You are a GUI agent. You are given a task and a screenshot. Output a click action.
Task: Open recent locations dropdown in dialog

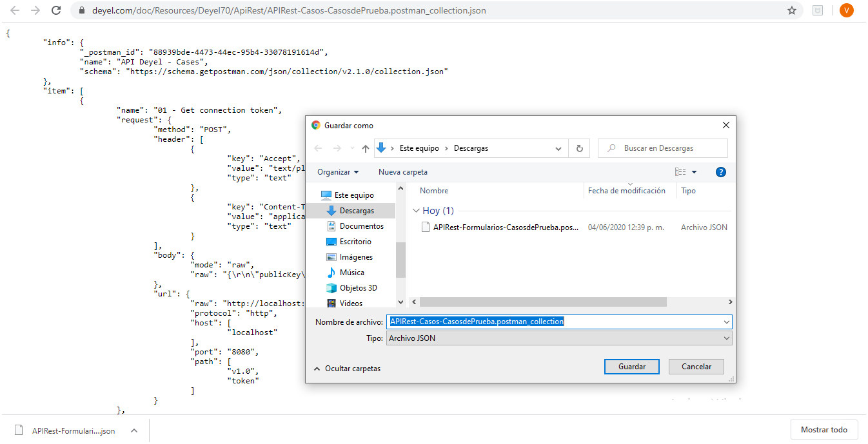pyautogui.click(x=352, y=148)
